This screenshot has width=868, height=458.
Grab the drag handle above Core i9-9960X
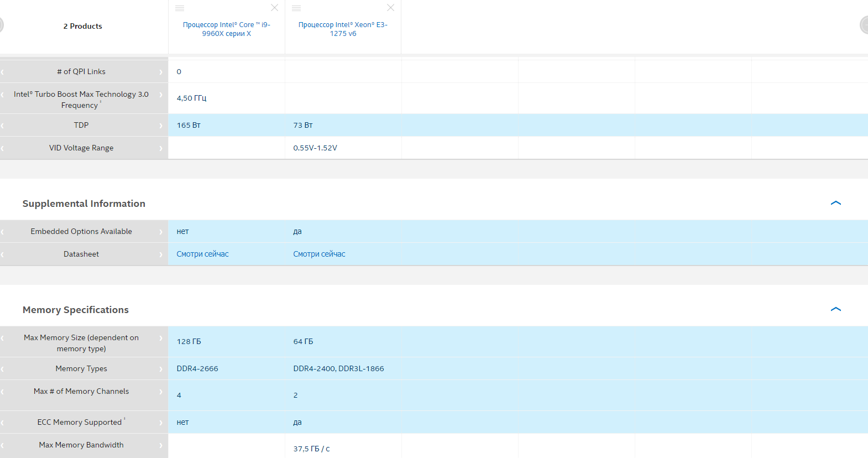180,8
